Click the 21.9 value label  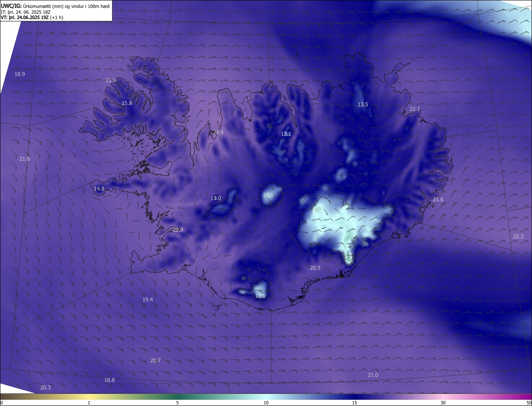pyautogui.click(x=111, y=80)
